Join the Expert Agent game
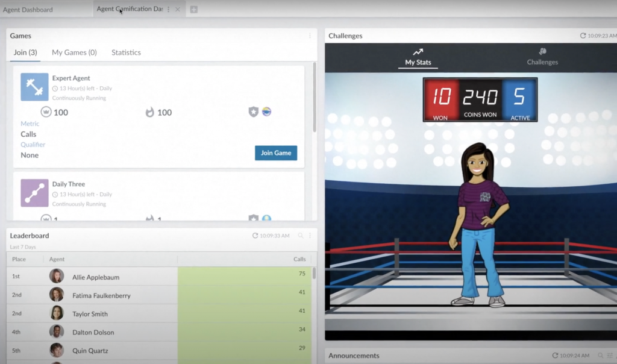 275,152
